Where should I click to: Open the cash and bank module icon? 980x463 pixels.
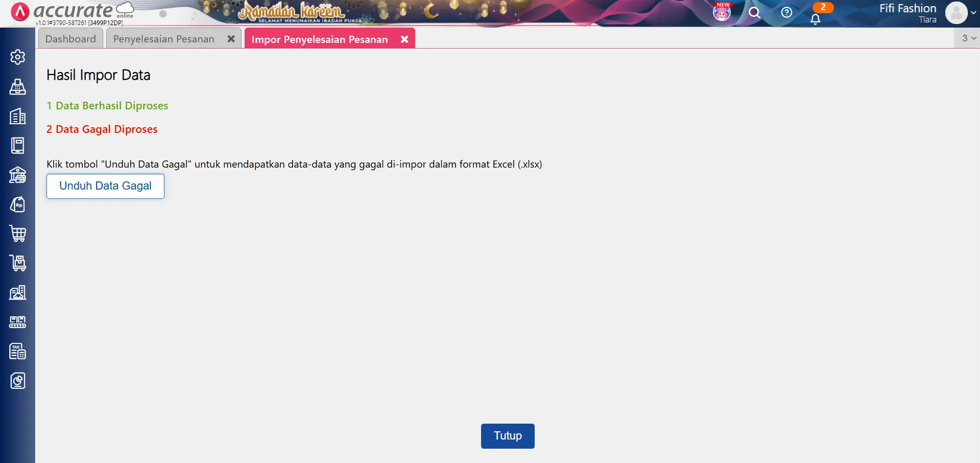(17, 175)
